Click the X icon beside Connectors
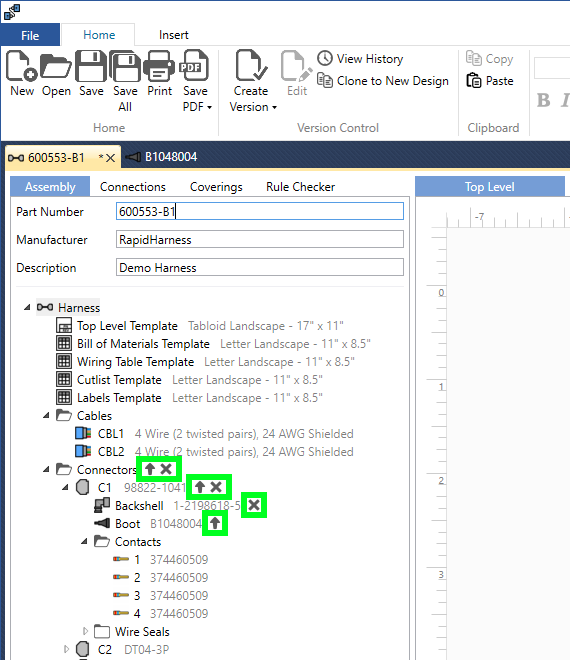Viewport: 570px width, 660px height. (166, 469)
